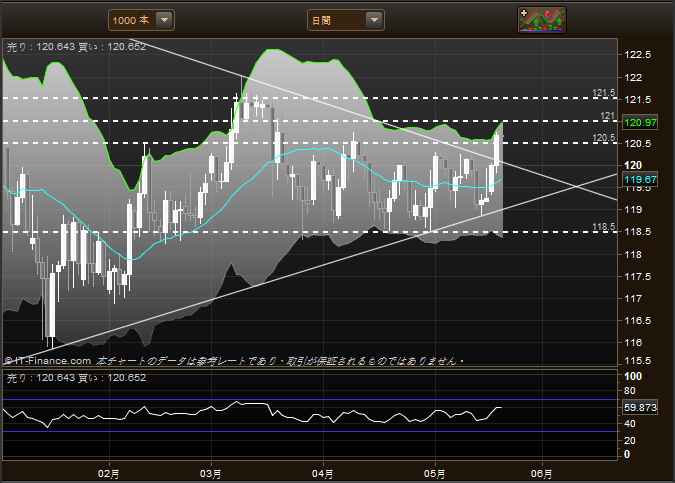Open the 日間 timeframe dropdown
Viewport: 675px width, 483px height.
(x=346, y=20)
